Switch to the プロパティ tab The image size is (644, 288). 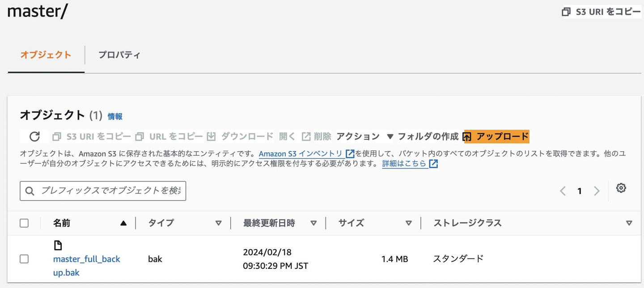point(119,55)
